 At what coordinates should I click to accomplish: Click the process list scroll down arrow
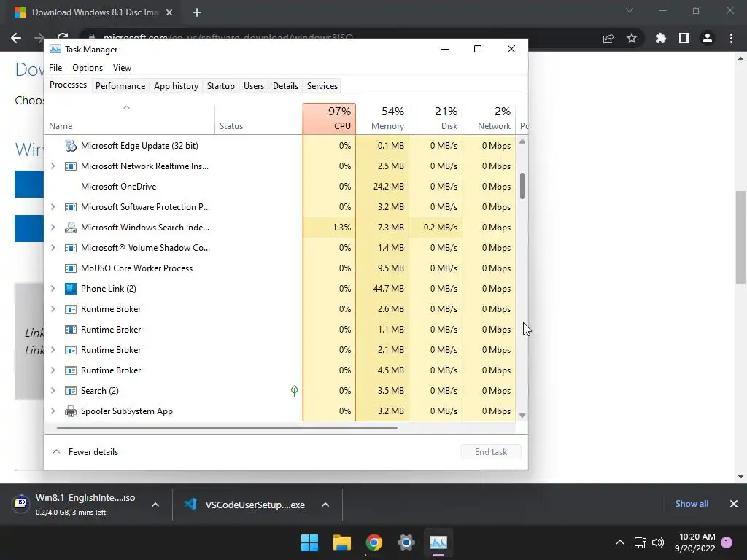(522, 416)
